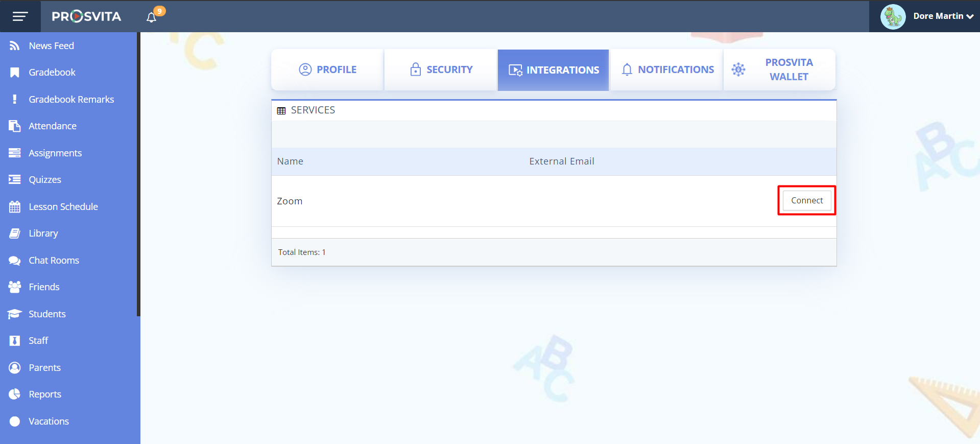Select Quizzes menu item
The image size is (980, 444).
click(x=45, y=179)
